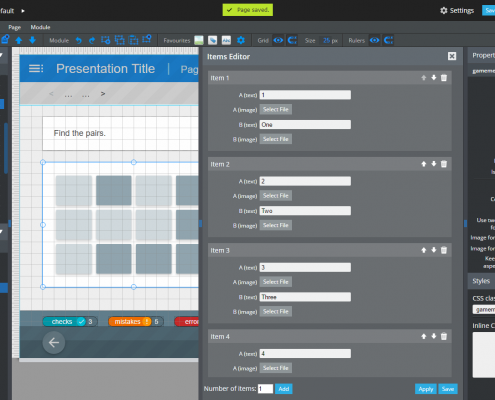Image resolution: width=495 pixels, height=400 pixels.
Task: Click the Item 2 B text field
Action: (305, 211)
